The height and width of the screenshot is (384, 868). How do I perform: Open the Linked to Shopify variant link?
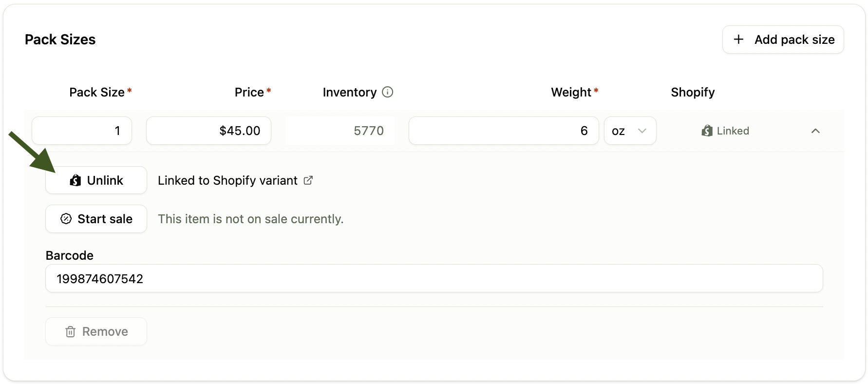(x=227, y=180)
